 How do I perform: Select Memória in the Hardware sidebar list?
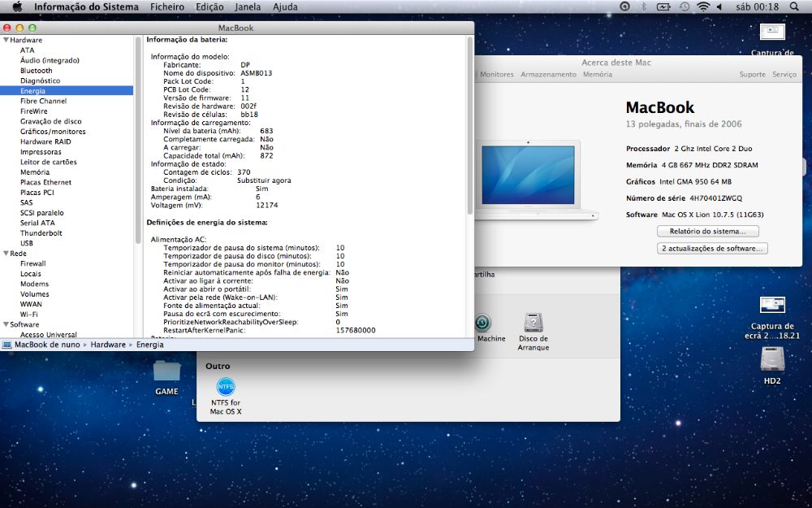[35, 172]
